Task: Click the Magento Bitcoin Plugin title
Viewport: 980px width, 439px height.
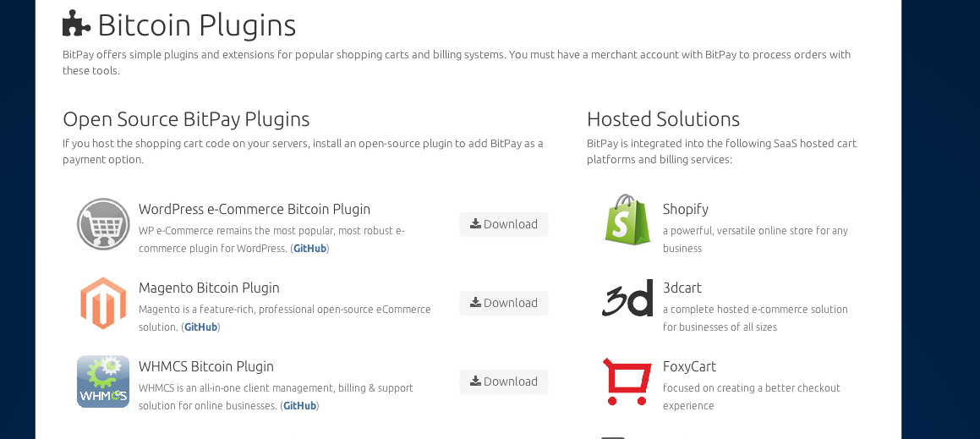Action: (x=209, y=288)
